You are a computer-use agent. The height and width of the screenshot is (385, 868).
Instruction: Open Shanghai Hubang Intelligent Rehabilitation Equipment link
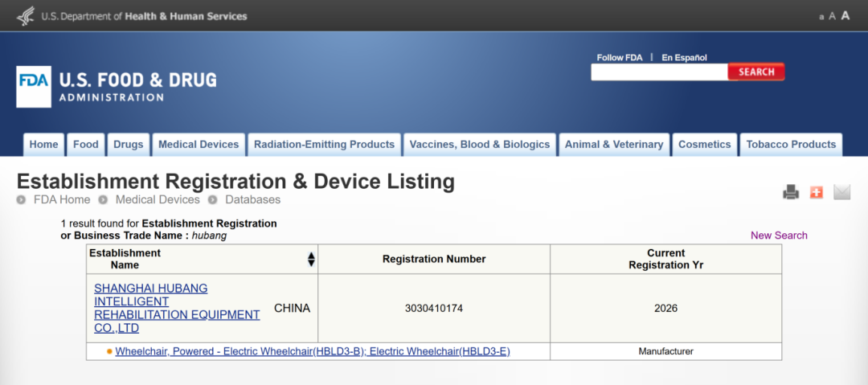tap(177, 308)
